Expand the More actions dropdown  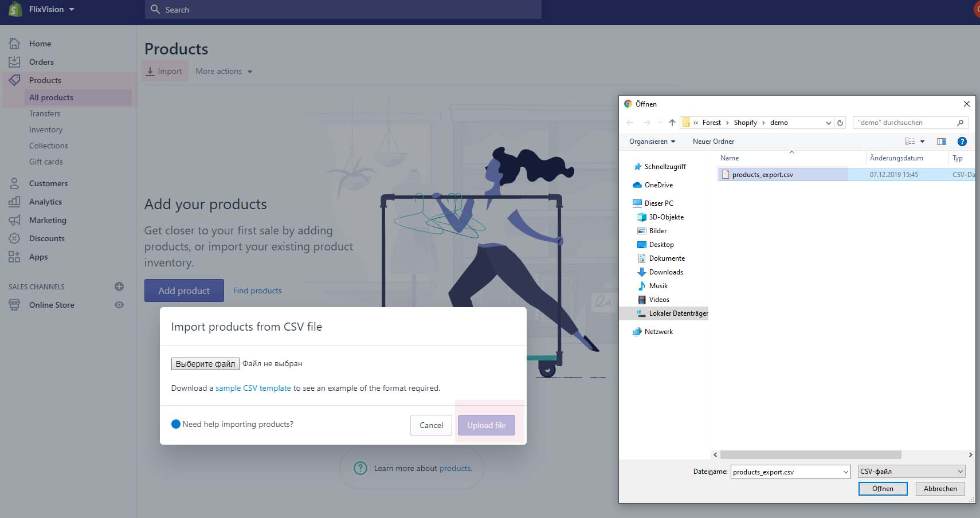coord(224,72)
